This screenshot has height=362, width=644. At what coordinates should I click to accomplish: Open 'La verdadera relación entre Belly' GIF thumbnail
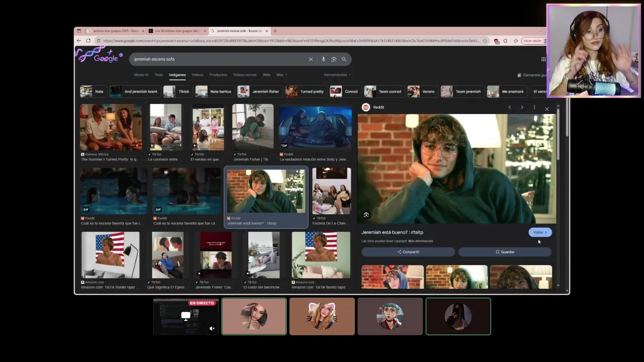(x=315, y=128)
